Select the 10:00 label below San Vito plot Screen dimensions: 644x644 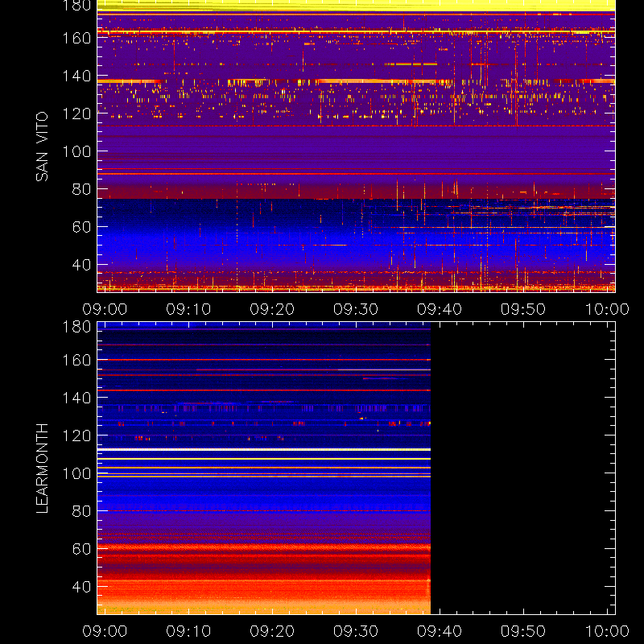(x=607, y=309)
